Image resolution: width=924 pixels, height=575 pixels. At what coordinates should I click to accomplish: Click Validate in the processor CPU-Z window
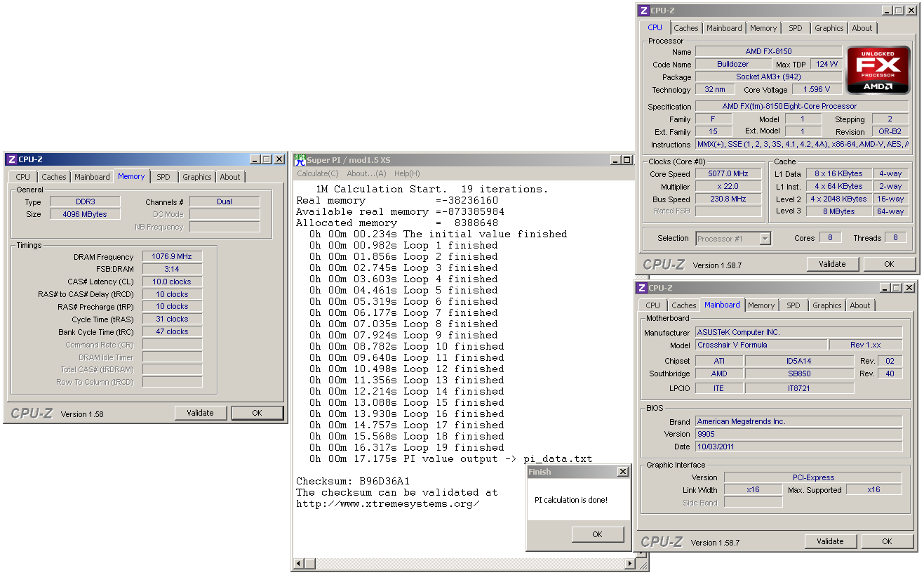pyautogui.click(x=832, y=264)
